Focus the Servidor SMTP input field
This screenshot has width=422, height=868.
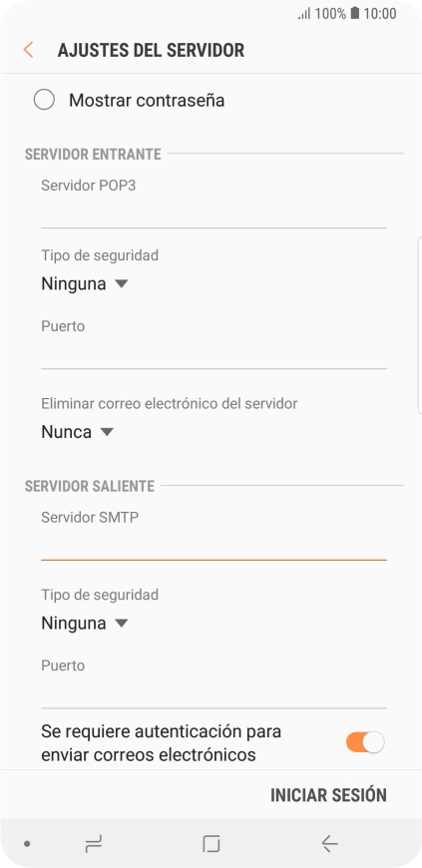[213, 545]
